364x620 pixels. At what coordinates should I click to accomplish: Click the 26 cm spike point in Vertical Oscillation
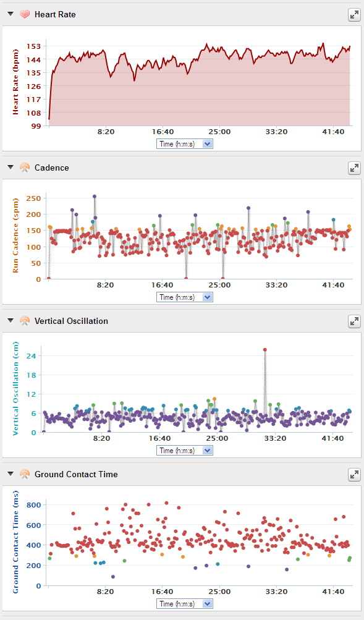(x=265, y=349)
